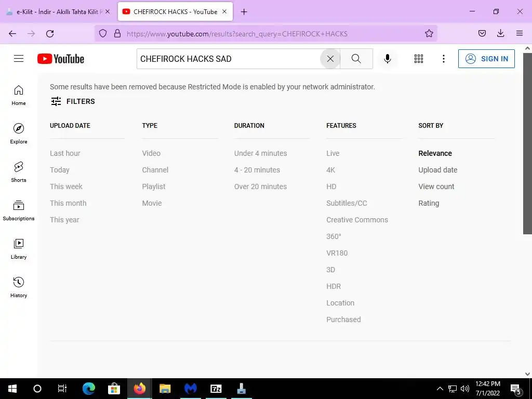This screenshot has height=399, width=532.
Task: Filter type to Channel
Action: point(155,170)
